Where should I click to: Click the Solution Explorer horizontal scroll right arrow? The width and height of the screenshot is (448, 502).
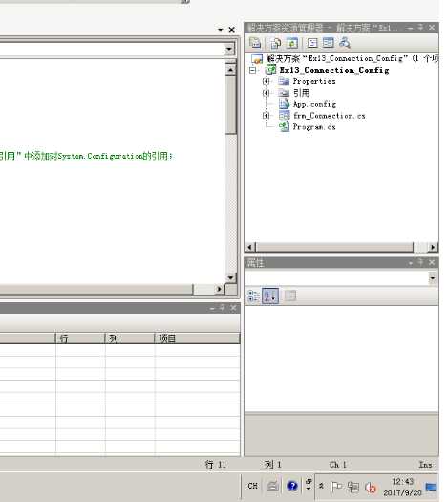point(433,247)
